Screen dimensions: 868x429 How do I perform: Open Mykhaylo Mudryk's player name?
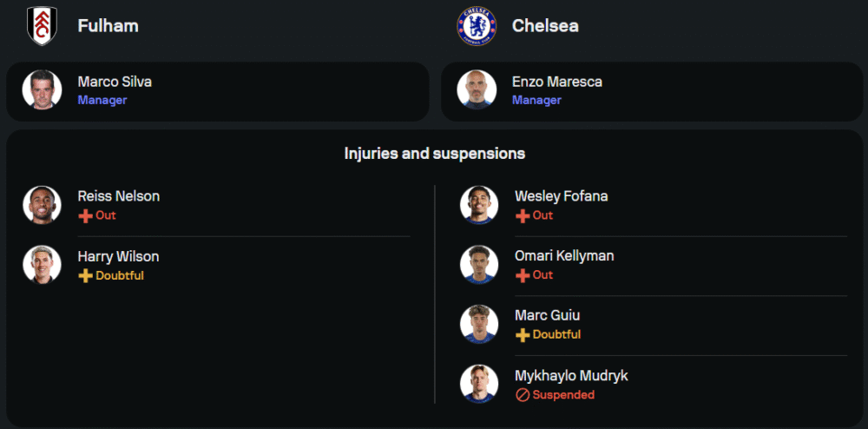pos(571,376)
